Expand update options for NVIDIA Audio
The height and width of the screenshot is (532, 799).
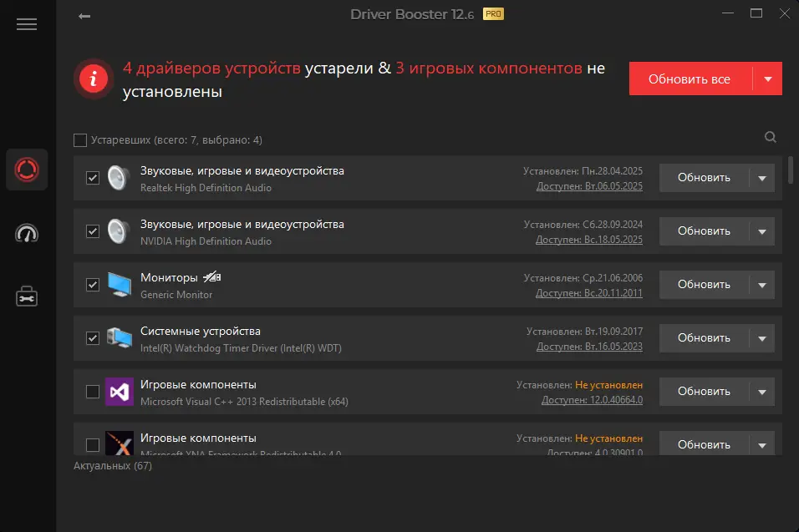761,231
